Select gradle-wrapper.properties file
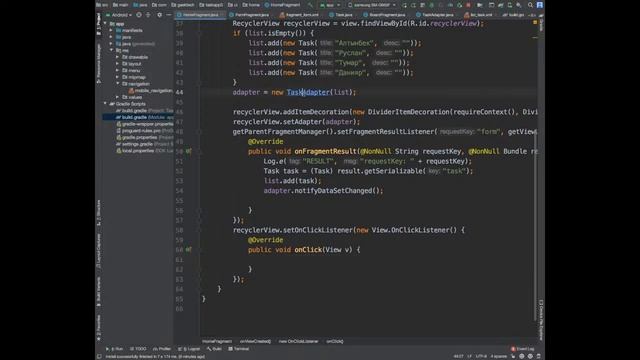Screen dimensions: 640x360 (144, 124)
